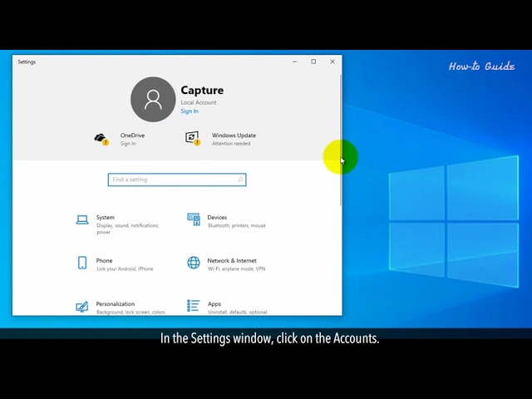Open the Devices settings category
The width and height of the screenshot is (532, 399).
click(227, 221)
